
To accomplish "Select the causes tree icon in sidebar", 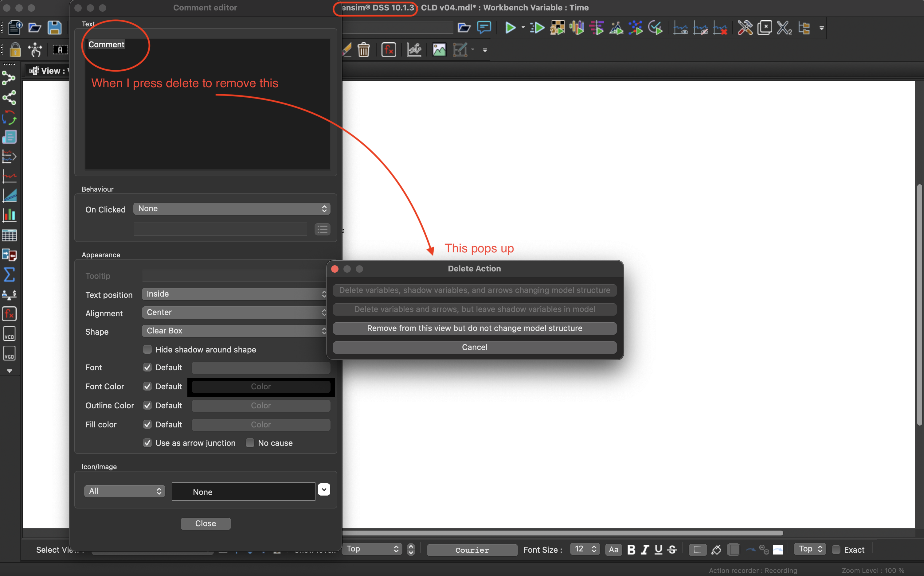I will (9, 78).
